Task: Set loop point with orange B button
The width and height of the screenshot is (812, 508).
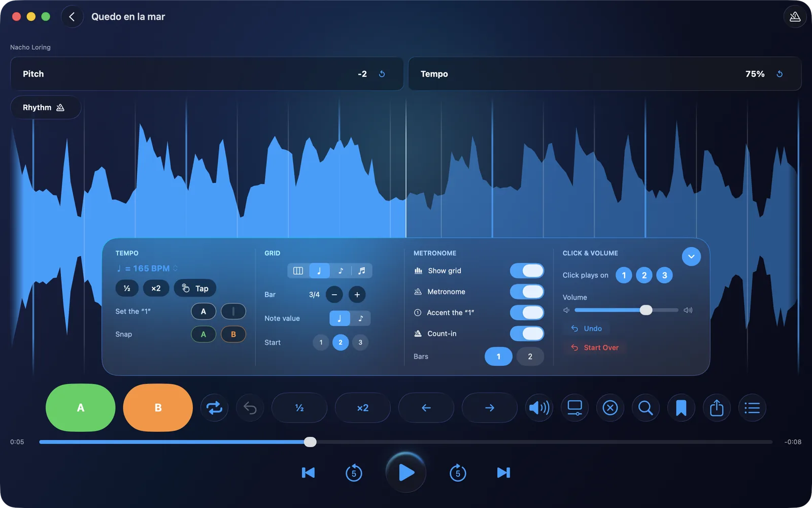Action: (x=158, y=407)
